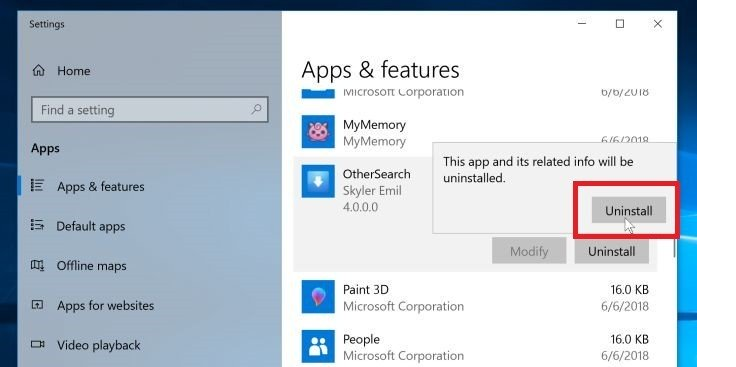Open Offline maps section
This screenshot has width=736, height=367.
[92, 266]
